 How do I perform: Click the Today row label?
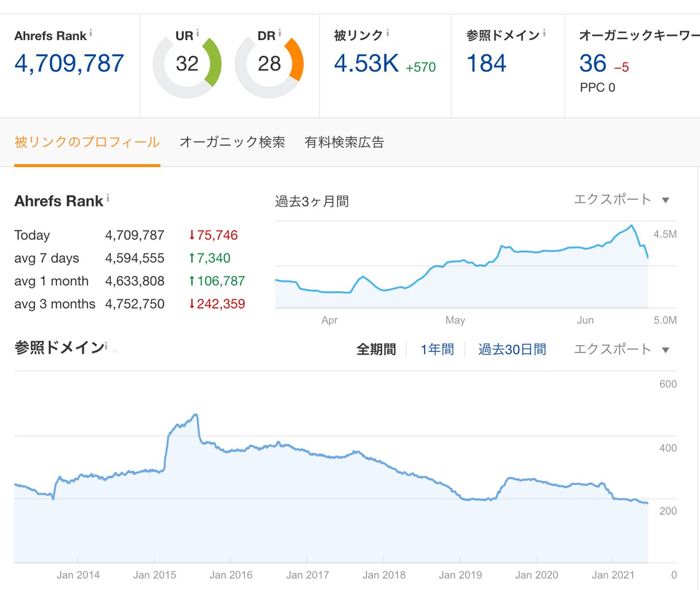tap(32, 235)
